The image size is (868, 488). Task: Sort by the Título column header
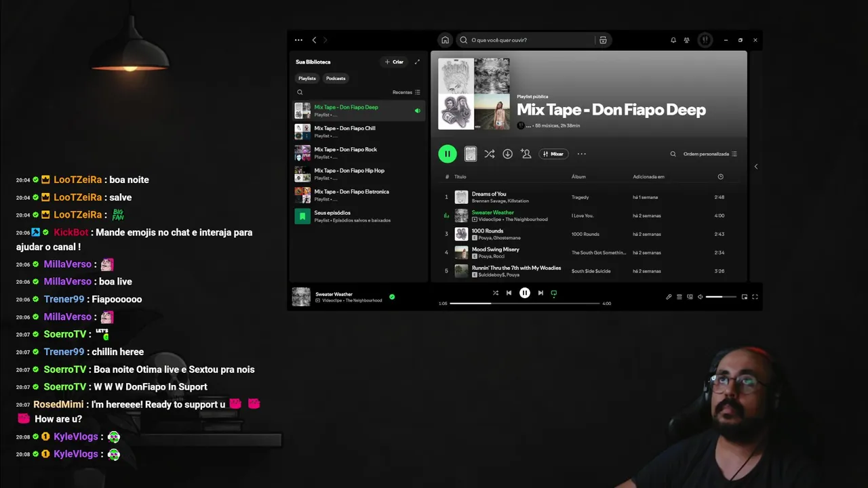460,177
